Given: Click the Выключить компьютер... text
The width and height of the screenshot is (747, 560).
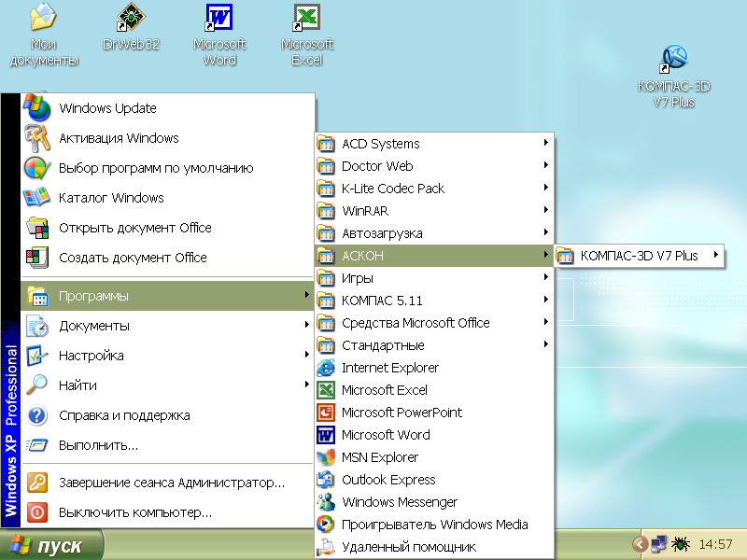Looking at the screenshot, I should tap(135, 512).
